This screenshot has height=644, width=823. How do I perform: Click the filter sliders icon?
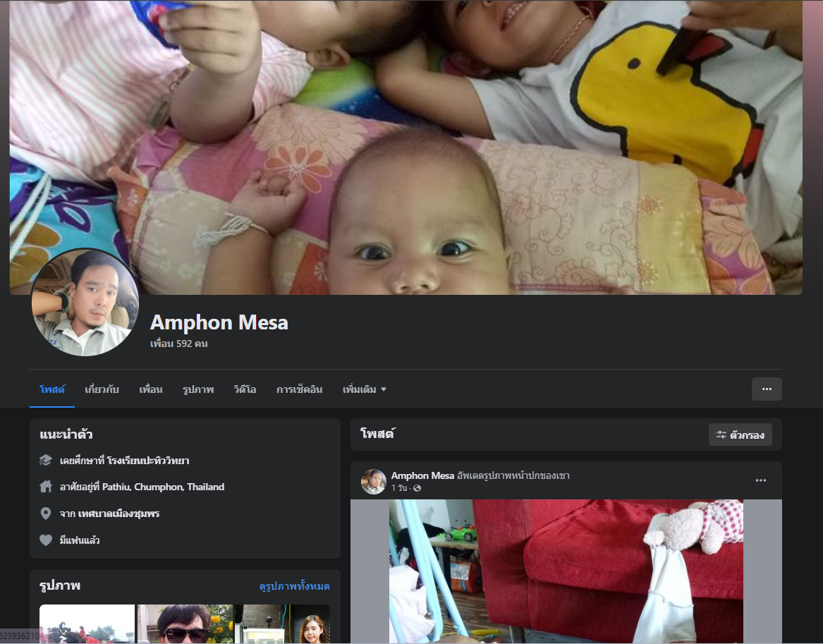point(721,435)
